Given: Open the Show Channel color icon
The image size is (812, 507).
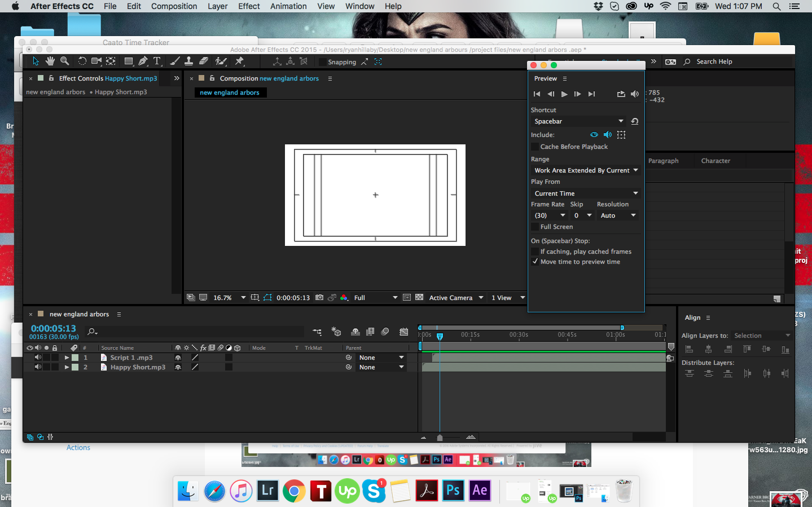Looking at the screenshot, I should tap(344, 297).
